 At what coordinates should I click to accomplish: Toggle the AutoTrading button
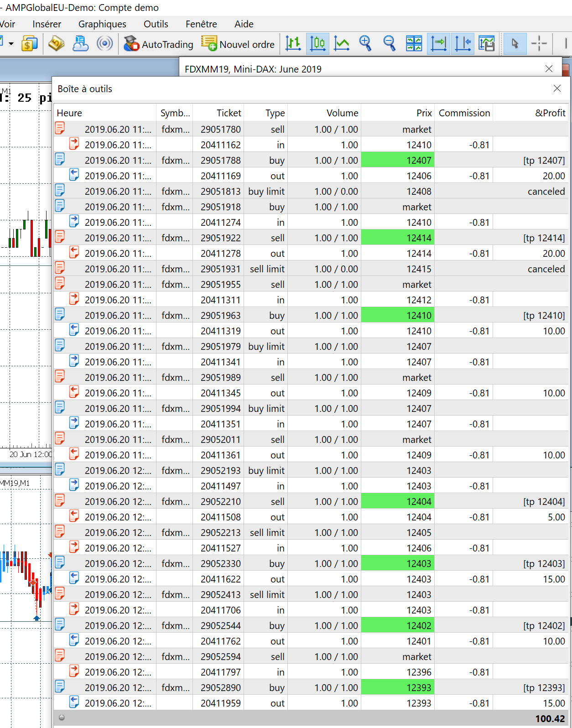(158, 44)
